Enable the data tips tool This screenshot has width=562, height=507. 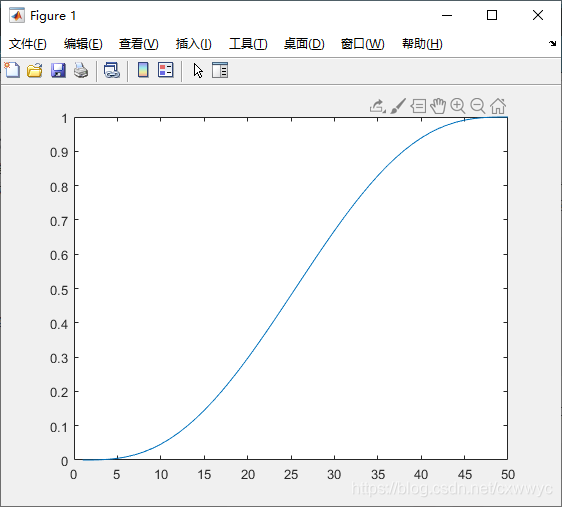click(418, 106)
